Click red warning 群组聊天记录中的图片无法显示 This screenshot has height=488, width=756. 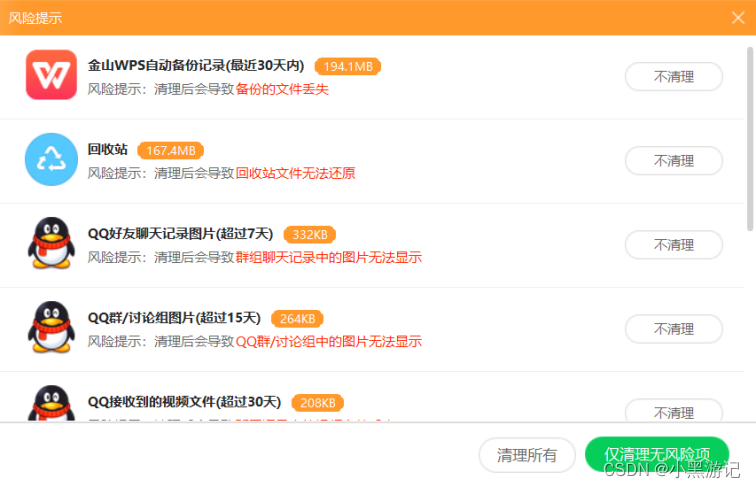click(x=329, y=258)
